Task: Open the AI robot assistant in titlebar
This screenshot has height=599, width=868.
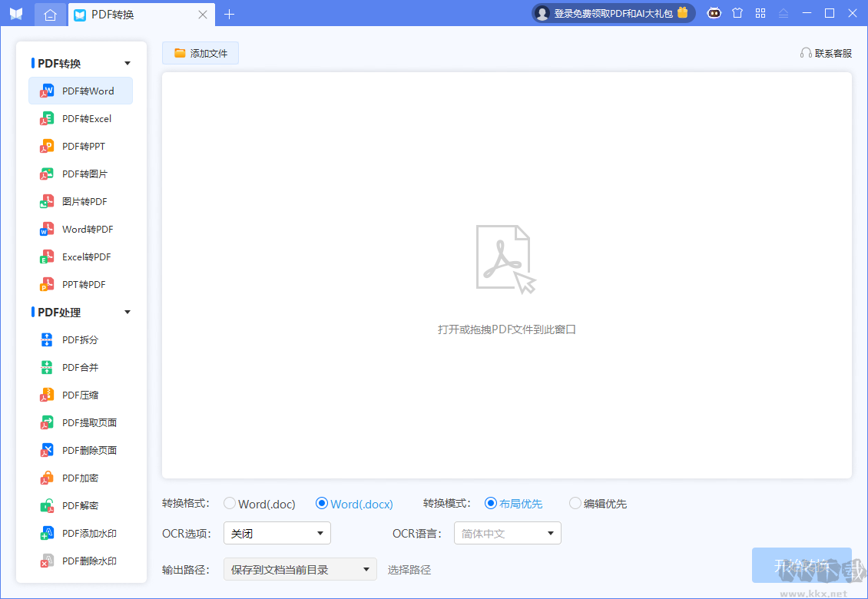Action: click(x=714, y=13)
